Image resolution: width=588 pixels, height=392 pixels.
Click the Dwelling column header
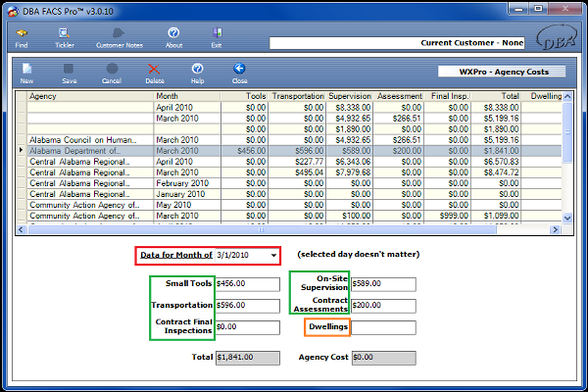tap(542, 96)
